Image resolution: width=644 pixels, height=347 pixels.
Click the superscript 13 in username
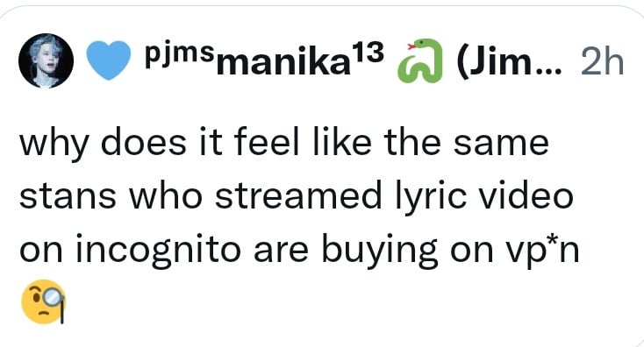pyautogui.click(x=369, y=52)
